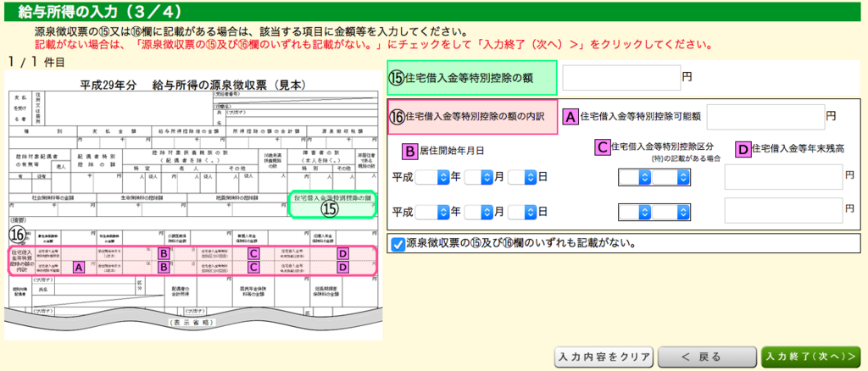Check the 源泉徴収票の⑮及び⑯欄のいずれも記載がない checkbox
The width and height of the screenshot is (868, 371).
[x=398, y=245]
